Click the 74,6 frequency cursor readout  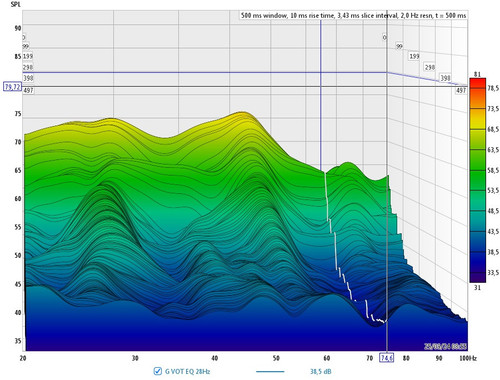click(387, 358)
